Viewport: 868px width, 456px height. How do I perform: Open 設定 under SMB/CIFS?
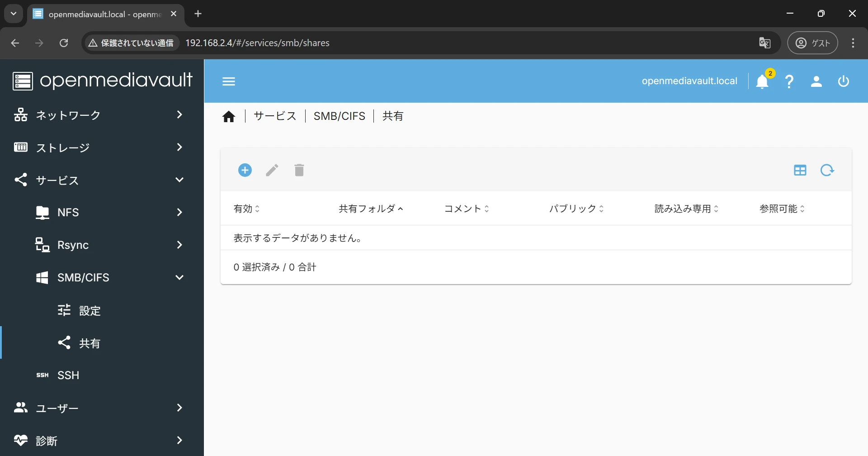click(x=102, y=310)
